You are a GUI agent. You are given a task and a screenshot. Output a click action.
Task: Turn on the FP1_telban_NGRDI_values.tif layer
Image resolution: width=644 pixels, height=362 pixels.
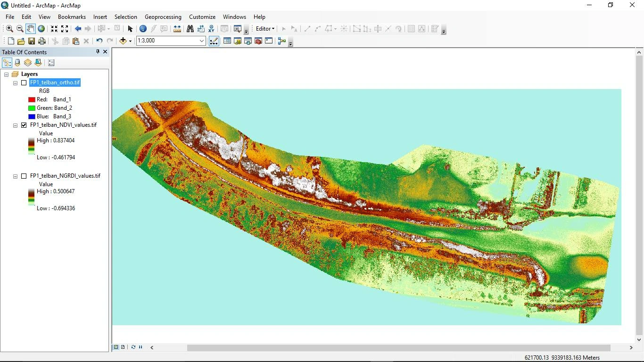click(x=24, y=176)
